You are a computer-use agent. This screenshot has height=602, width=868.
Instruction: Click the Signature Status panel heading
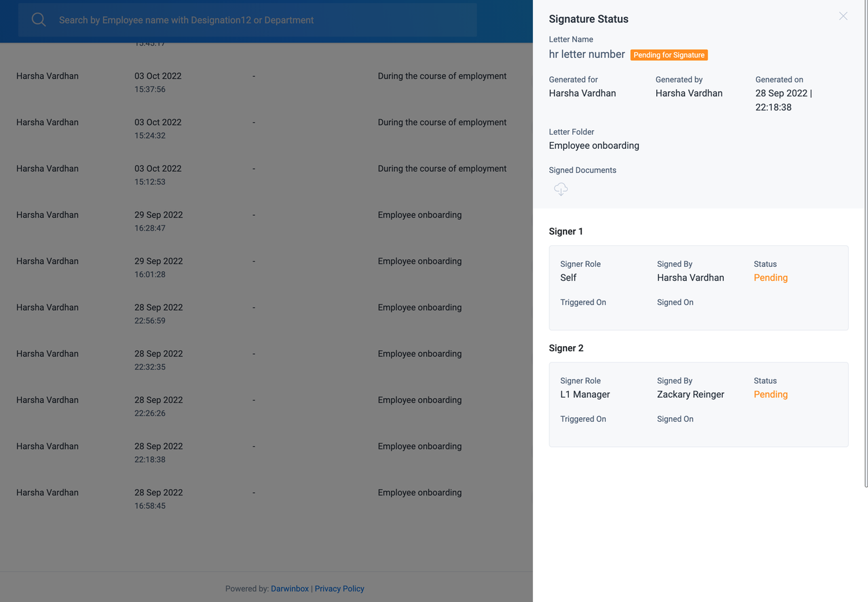point(589,19)
